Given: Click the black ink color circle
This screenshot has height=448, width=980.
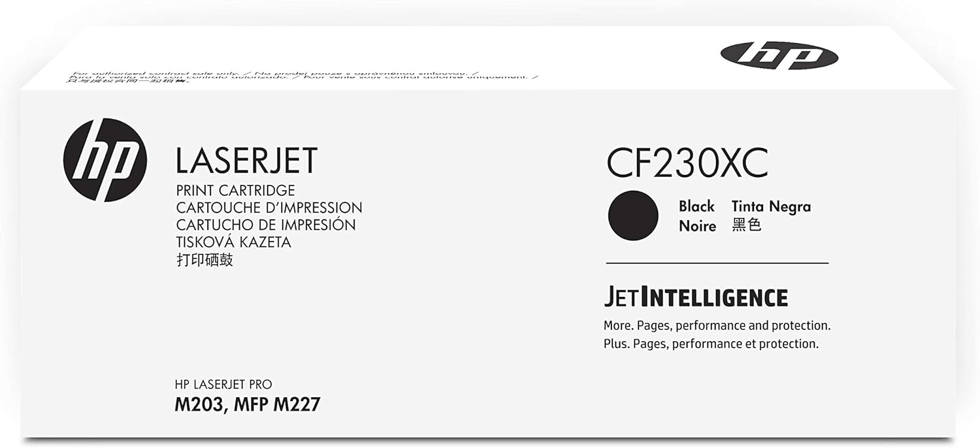Looking at the screenshot, I should pyautogui.click(x=632, y=216).
